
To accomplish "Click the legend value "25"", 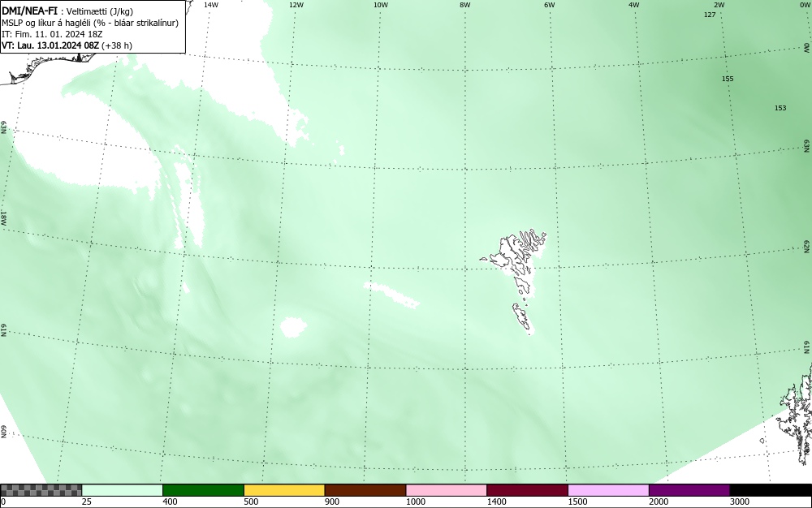I will pyautogui.click(x=87, y=502).
